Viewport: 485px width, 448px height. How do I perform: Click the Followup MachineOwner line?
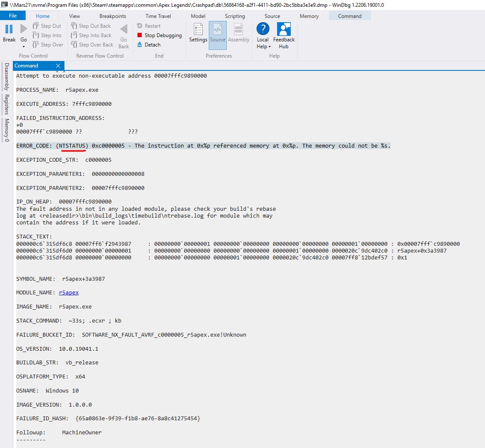click(59, 433)
